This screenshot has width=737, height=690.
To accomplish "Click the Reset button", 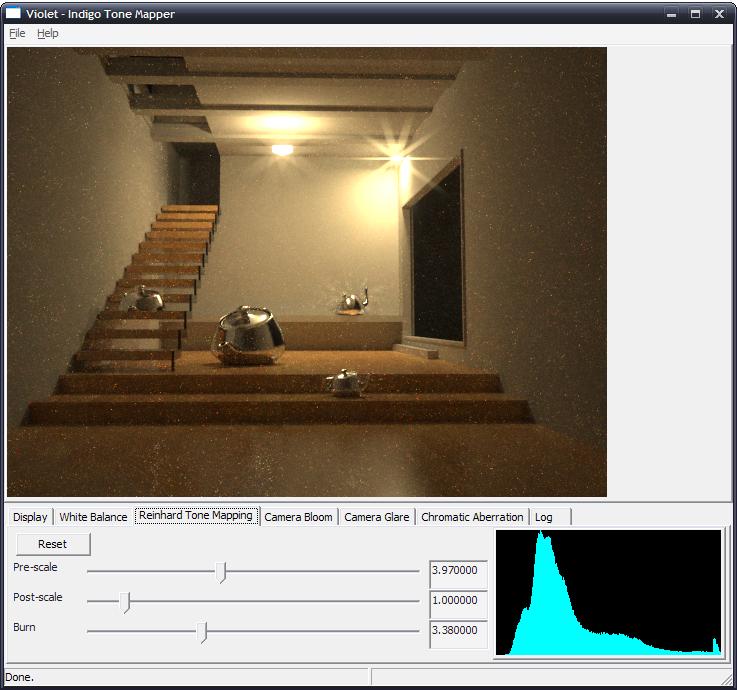I will click(53, 544).
